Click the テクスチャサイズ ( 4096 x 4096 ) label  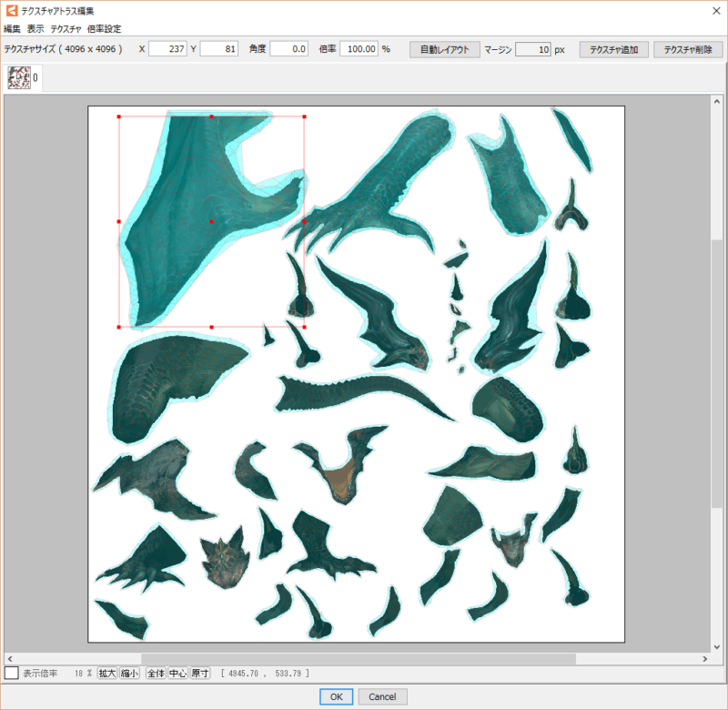(63, 49)
